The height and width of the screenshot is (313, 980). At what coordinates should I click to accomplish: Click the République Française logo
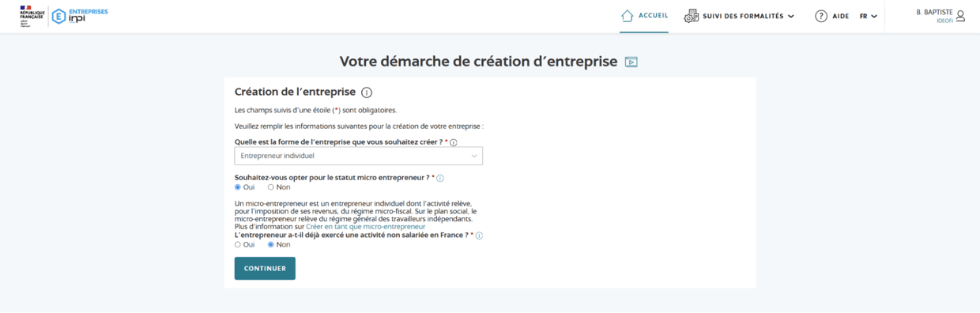click(x=32, y=16)
